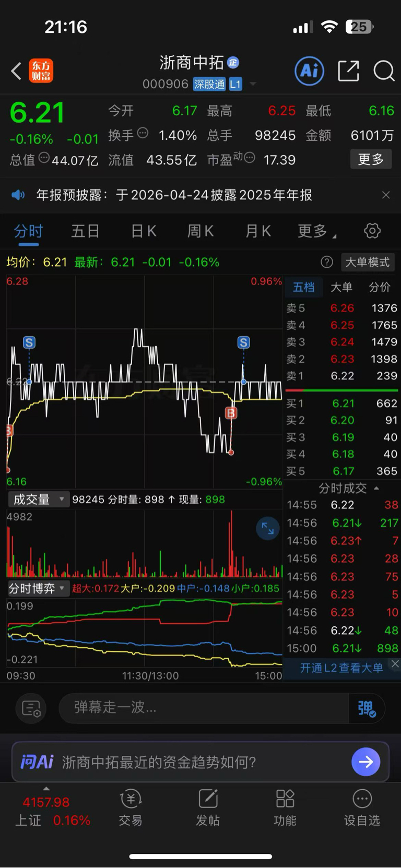Select 卖5 row at 6.26

[x=341, y=308]
